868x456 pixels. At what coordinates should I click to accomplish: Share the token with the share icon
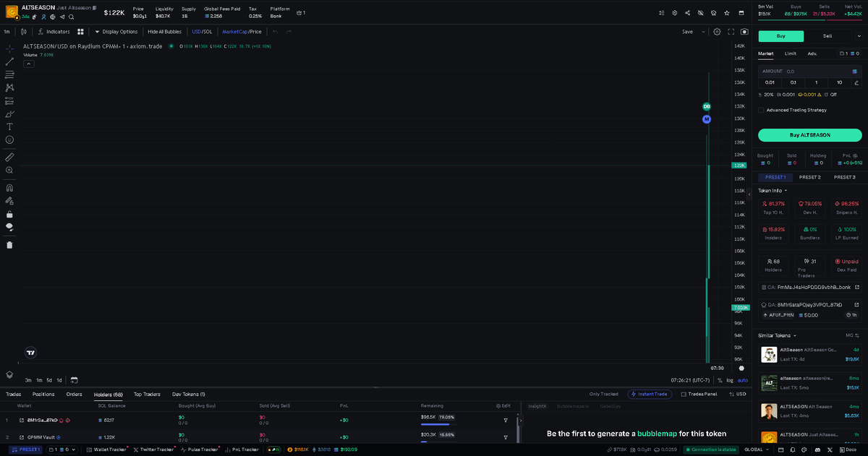[x=687, y=13]
